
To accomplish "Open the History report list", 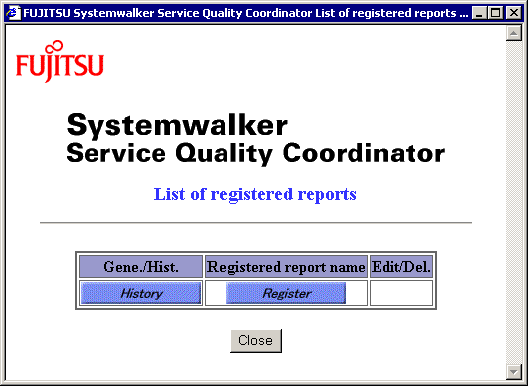I will pyautogui.click(x=141, y=293).
